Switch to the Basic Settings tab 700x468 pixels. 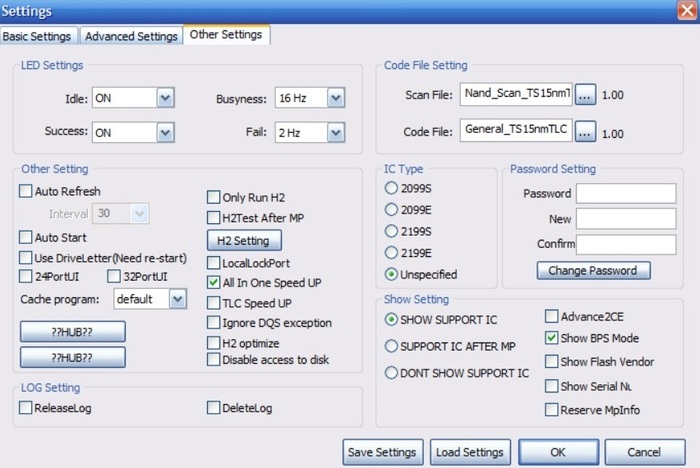[37, 36]
